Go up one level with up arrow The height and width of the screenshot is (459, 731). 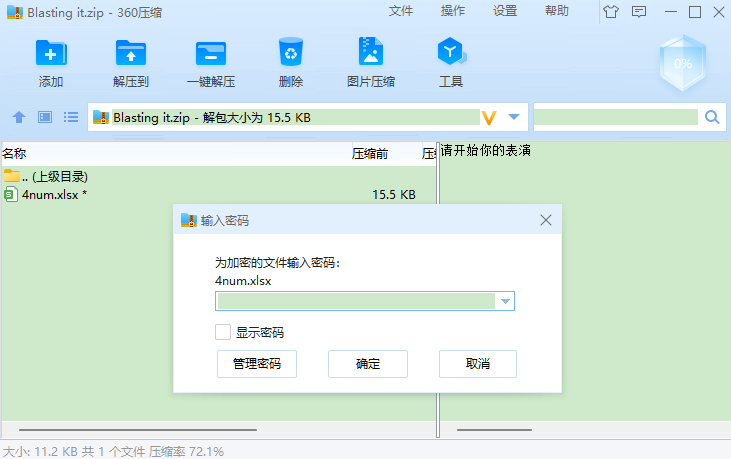(19, 117)
